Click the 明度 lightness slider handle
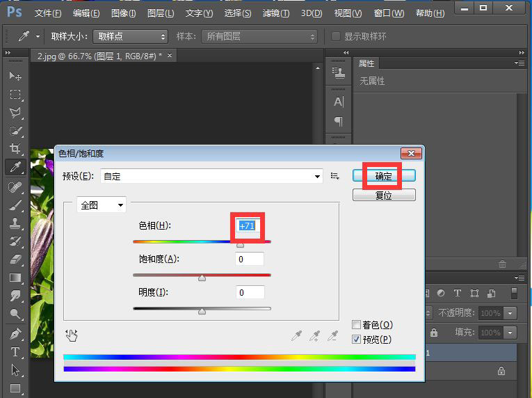Screen dimensions: 532x398 (202, 312)
